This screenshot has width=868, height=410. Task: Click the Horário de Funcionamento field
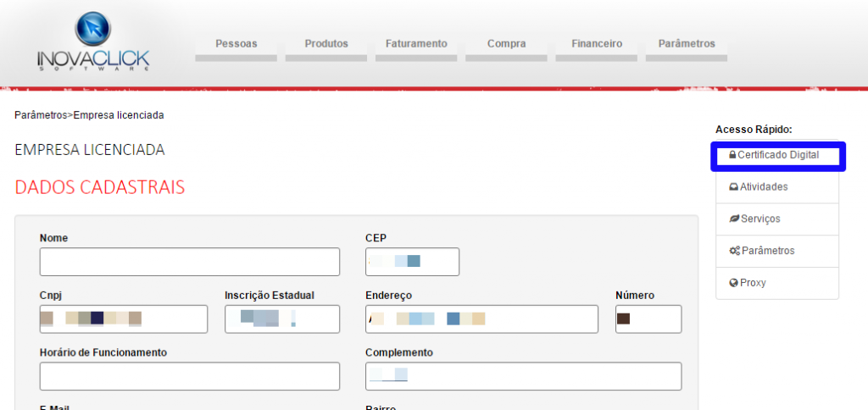pos(189,376)
